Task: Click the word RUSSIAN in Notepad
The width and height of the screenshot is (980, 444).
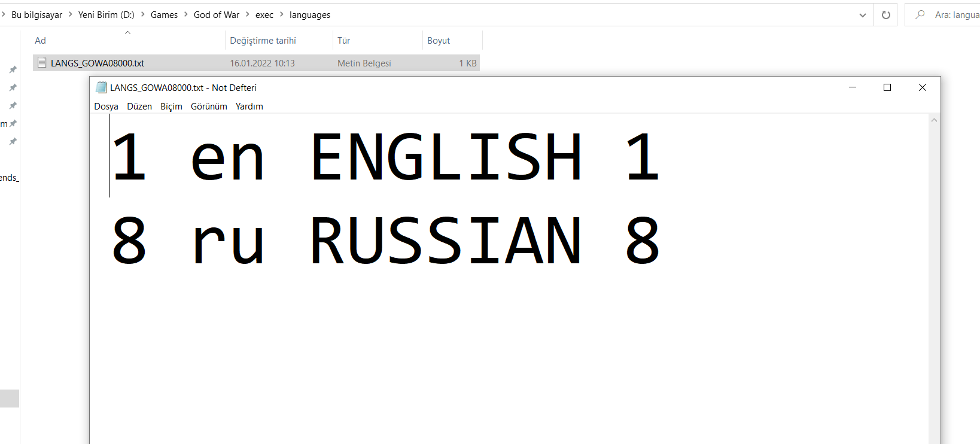Action: click(x=446, y=241)
